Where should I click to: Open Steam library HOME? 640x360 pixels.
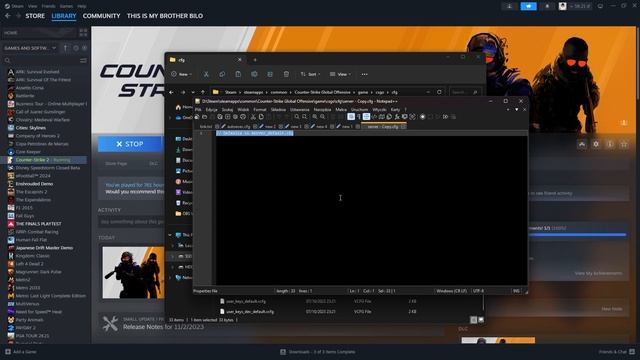39,33
